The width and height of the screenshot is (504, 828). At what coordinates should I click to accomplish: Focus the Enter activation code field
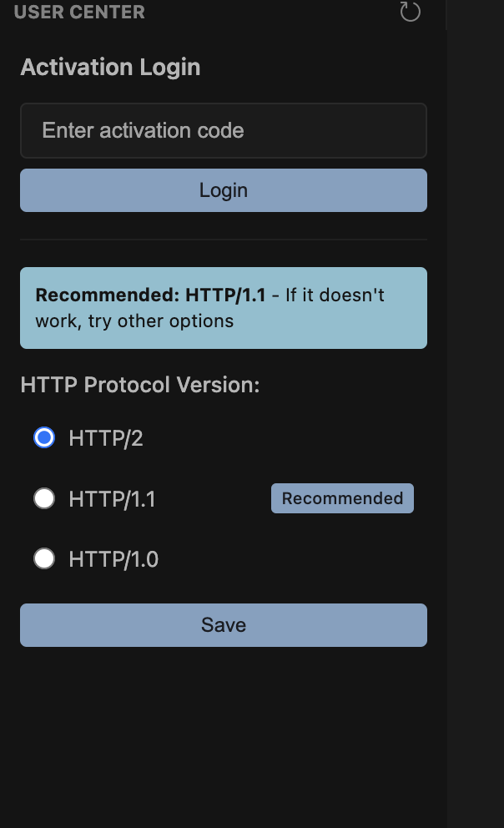[x=224, y=131]
